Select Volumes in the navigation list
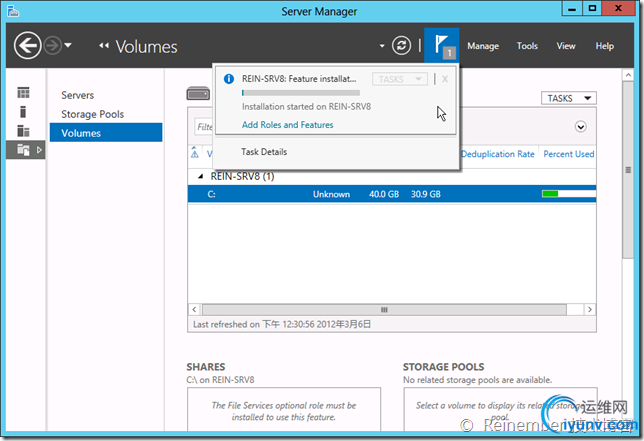 [x=106, y=133]
